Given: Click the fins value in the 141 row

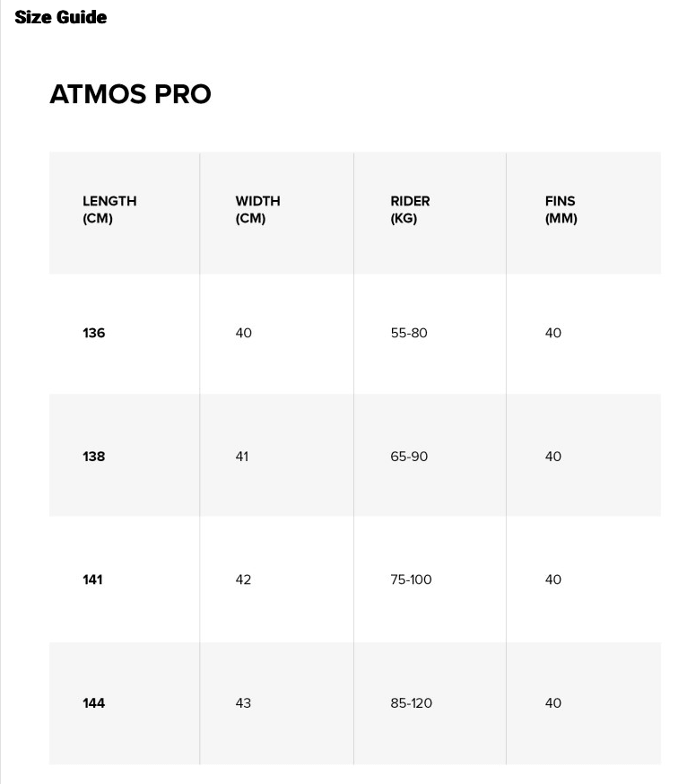Looking at the screenshot, I should click(553, 579).
